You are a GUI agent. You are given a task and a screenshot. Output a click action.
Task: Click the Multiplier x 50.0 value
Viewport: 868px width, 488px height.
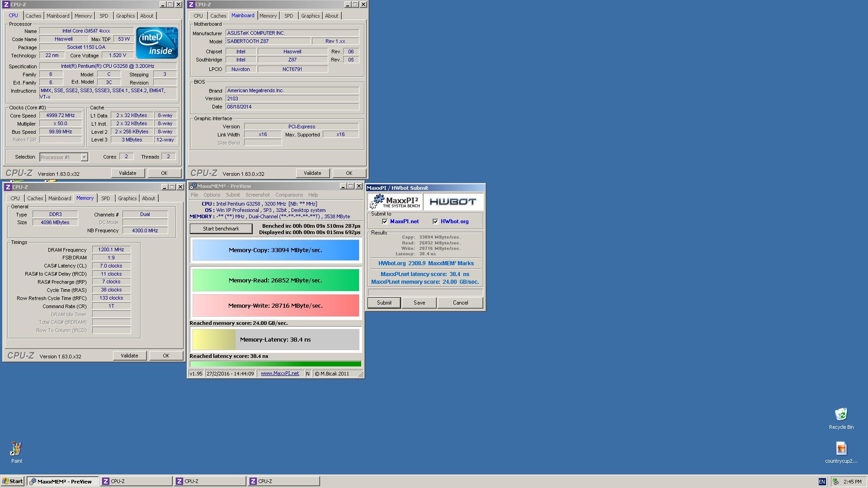click(61, 123)
